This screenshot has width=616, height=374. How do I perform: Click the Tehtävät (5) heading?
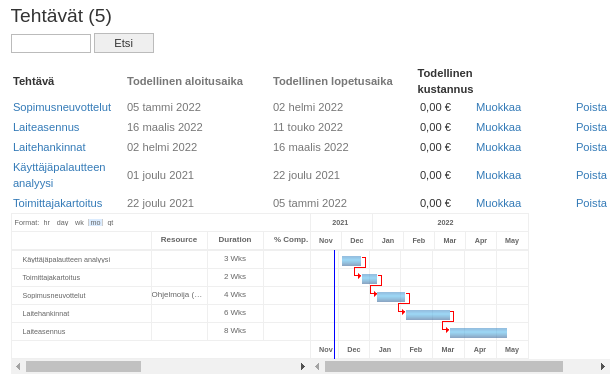click(x=61, y=16)
